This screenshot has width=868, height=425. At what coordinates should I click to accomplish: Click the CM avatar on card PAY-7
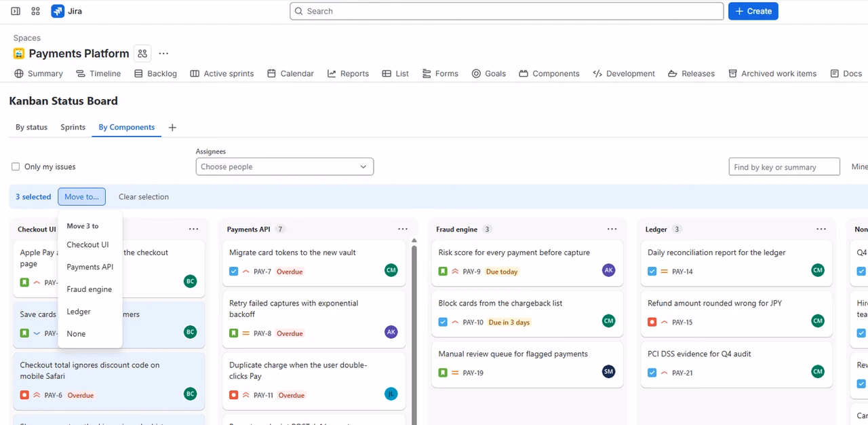click(x=391, y=270)
